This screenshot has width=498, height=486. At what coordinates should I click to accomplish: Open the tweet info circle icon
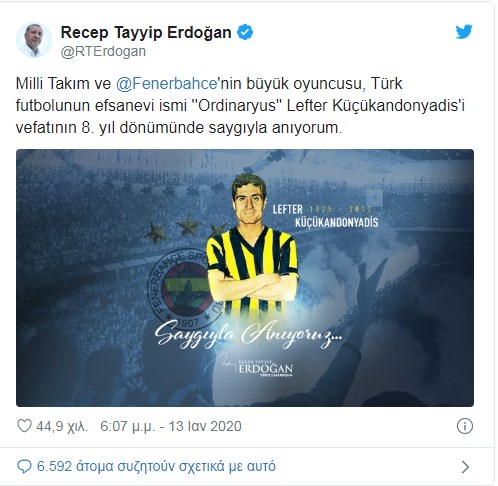465,426
